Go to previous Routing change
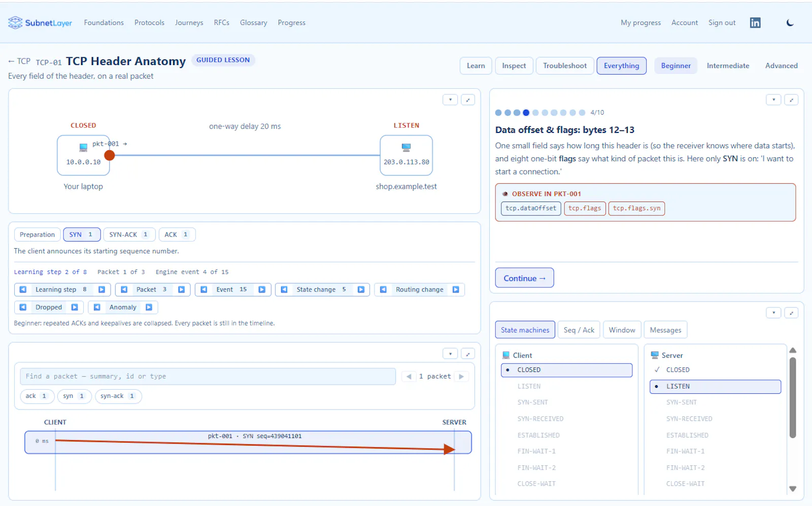Viewport: 812px width, 506px height. 383,289
